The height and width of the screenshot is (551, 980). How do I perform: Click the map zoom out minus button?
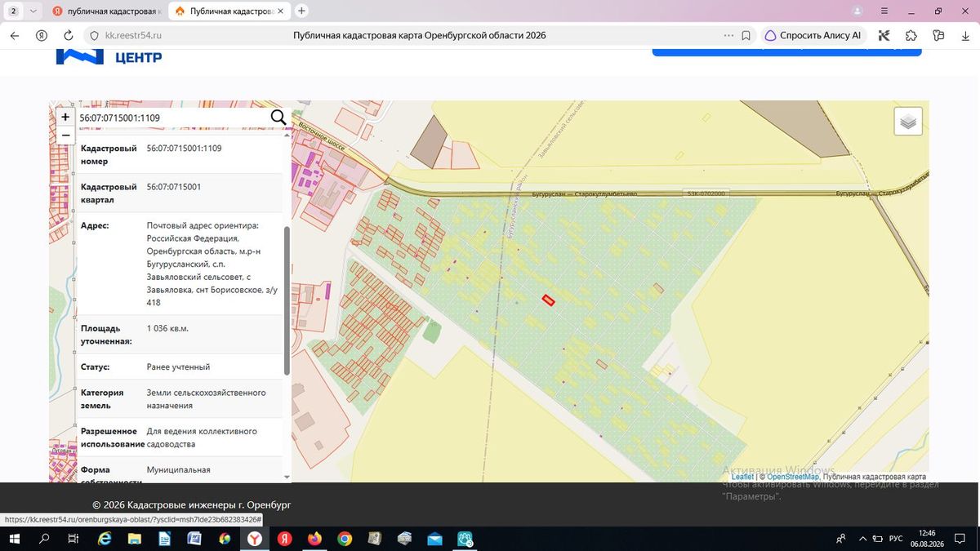pos(65,136)
